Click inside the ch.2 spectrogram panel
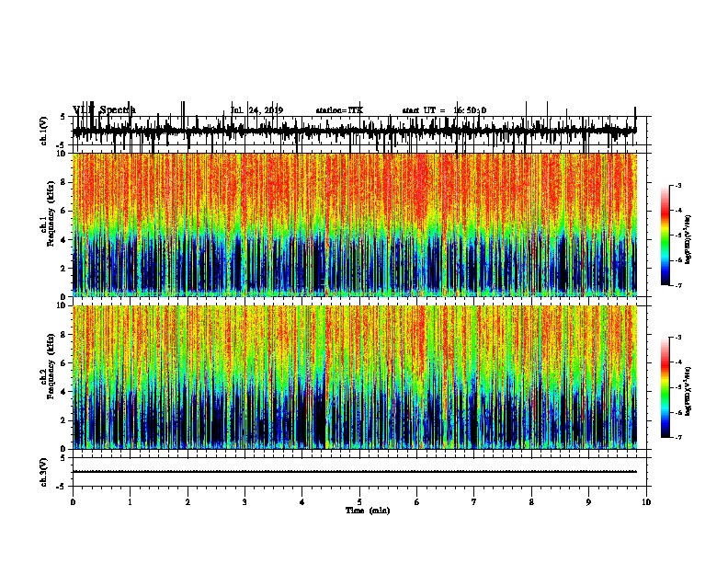Viewport: 728px width, 563px height. coord(355,377)
